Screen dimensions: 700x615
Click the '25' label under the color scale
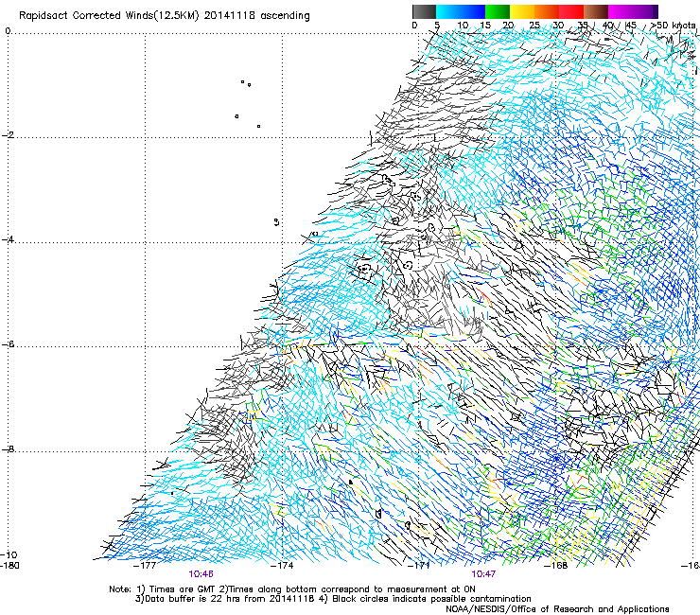click(534, 26)
